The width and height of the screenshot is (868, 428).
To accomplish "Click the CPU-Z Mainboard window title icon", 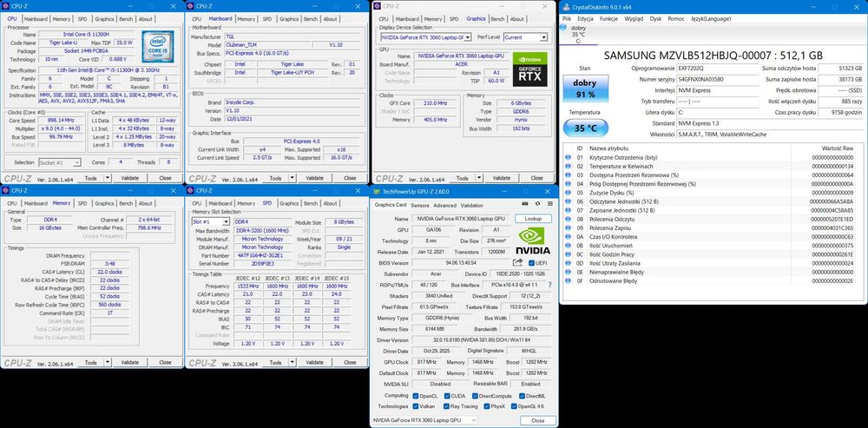I will click(x=190, y=6).
